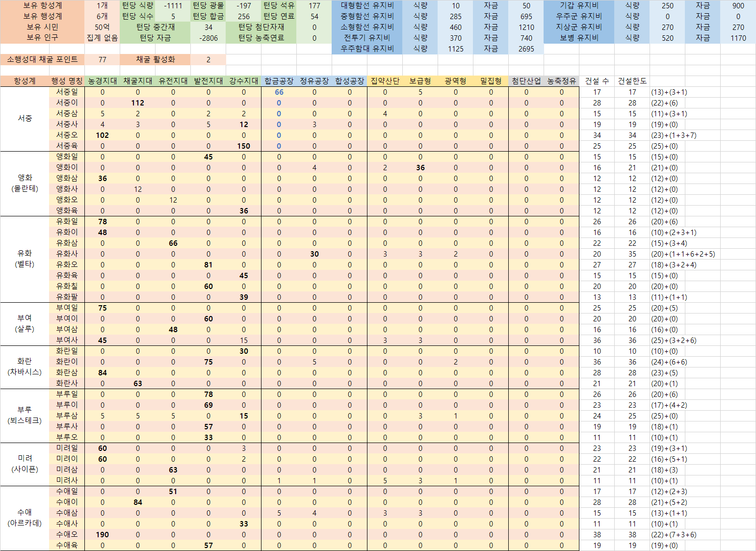Click the 건설한도 column header
The width and height of the screenshot is (756, 551).
click(632, 81)
